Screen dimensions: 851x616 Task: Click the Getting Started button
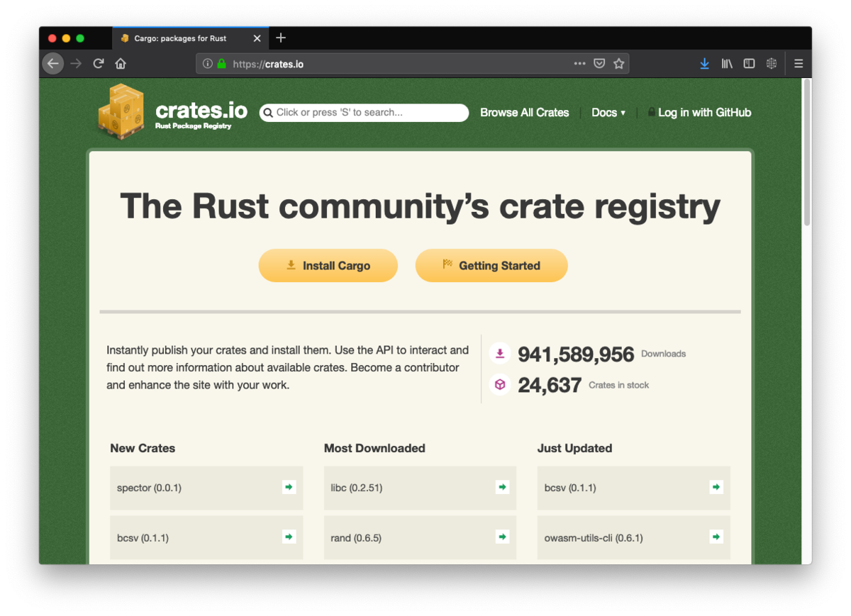click(491, 266)
